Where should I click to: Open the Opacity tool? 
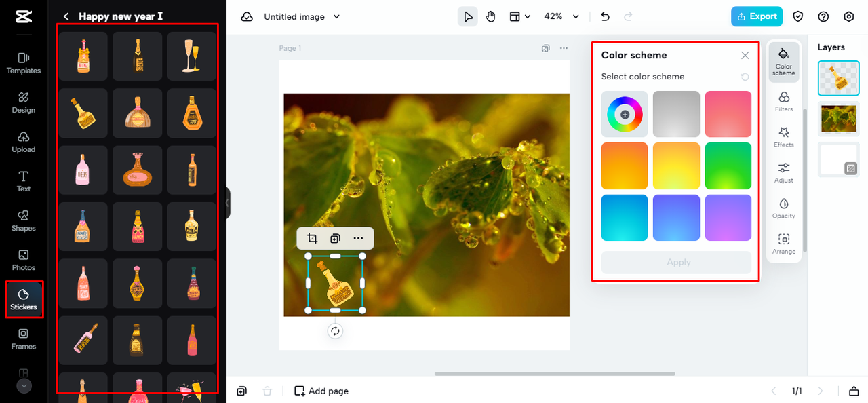(784, 208)
